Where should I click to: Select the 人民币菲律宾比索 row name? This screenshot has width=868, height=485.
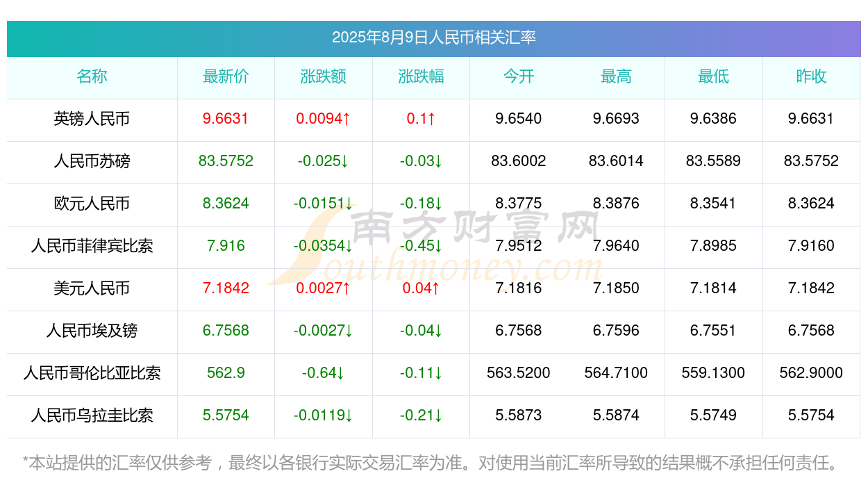92,246
